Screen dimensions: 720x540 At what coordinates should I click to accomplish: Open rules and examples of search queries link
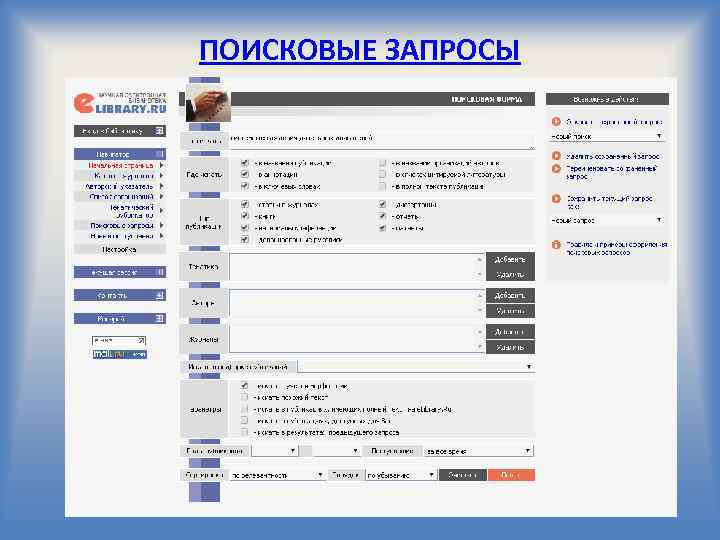tap(617, 248)
